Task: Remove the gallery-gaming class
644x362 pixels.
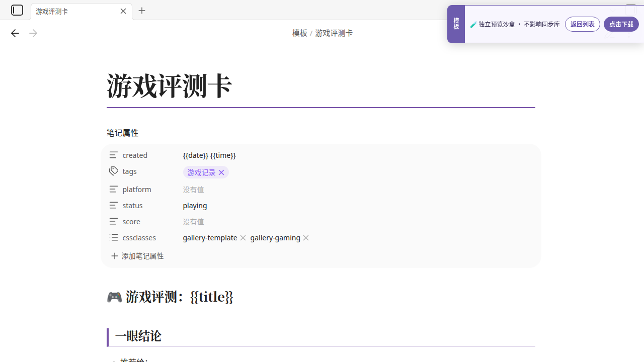Action: pyautogui.click(x=306, y=238)
